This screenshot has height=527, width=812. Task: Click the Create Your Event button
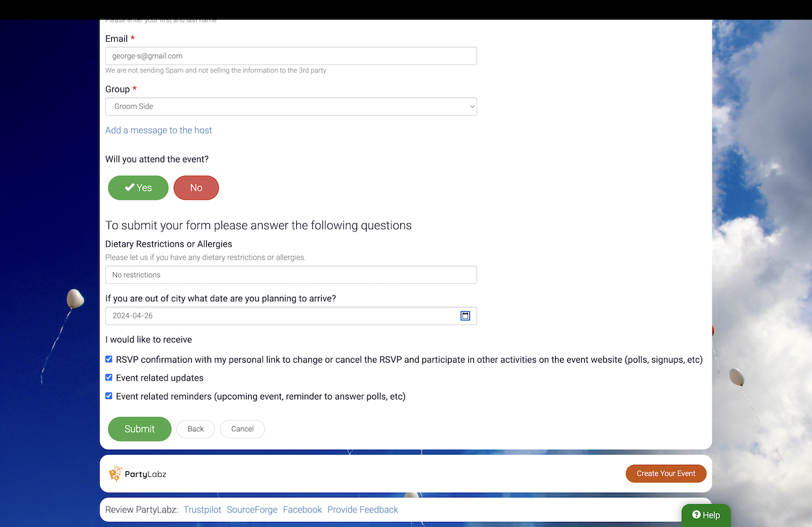pyautogui.click(x=665, y=474)
